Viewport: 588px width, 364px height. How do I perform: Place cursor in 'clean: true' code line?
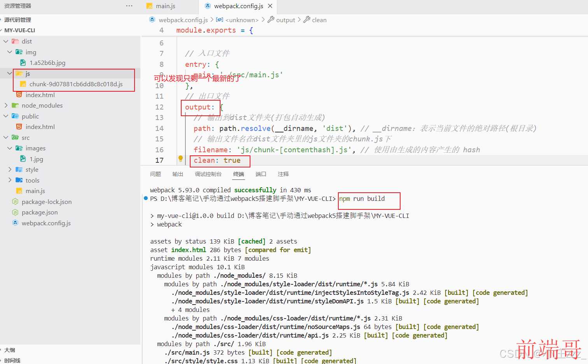(217, 160)
